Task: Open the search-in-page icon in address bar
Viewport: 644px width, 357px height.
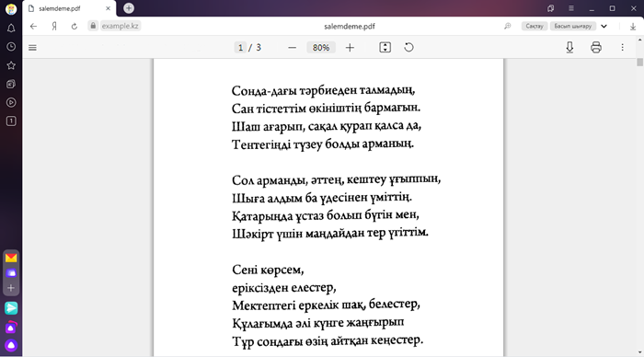Action: click(x=508, y=26)
